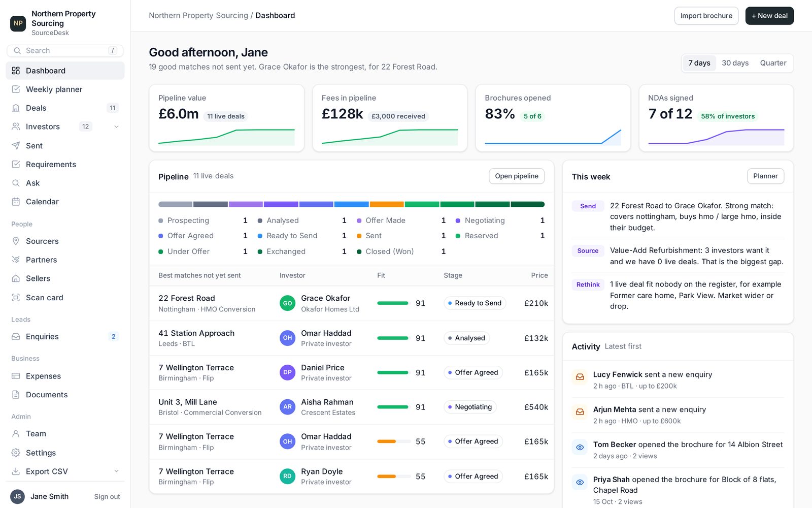Click the GO avatar for Grace Okafor
This screenshot has width=812, height=508.
click(287, 303)
